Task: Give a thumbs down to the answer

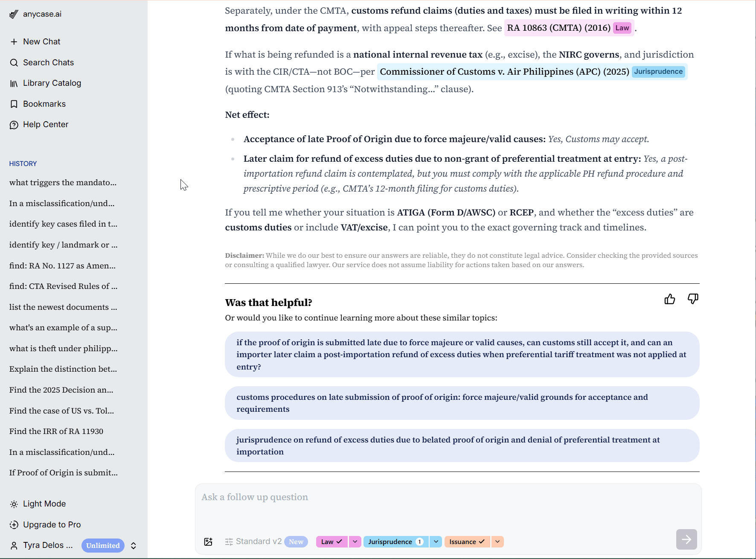Action: pos(693,299)
